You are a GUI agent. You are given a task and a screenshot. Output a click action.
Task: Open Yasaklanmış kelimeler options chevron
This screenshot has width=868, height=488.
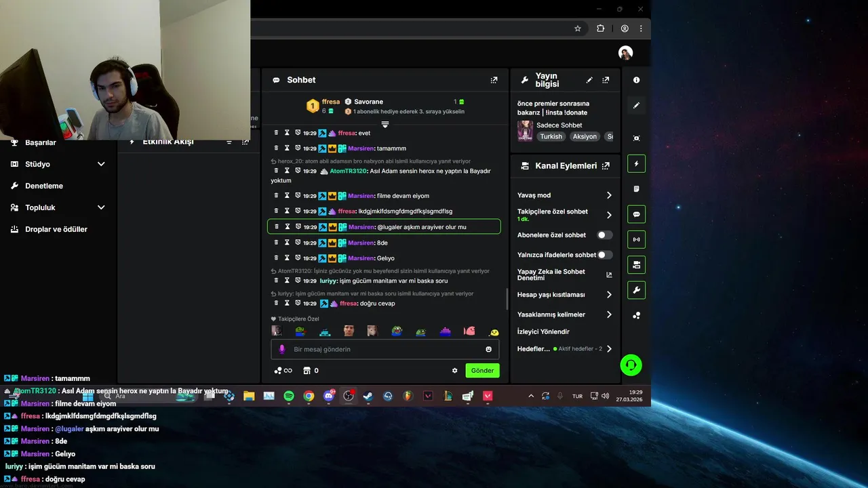pyautogui.click(x=609, y=314)
